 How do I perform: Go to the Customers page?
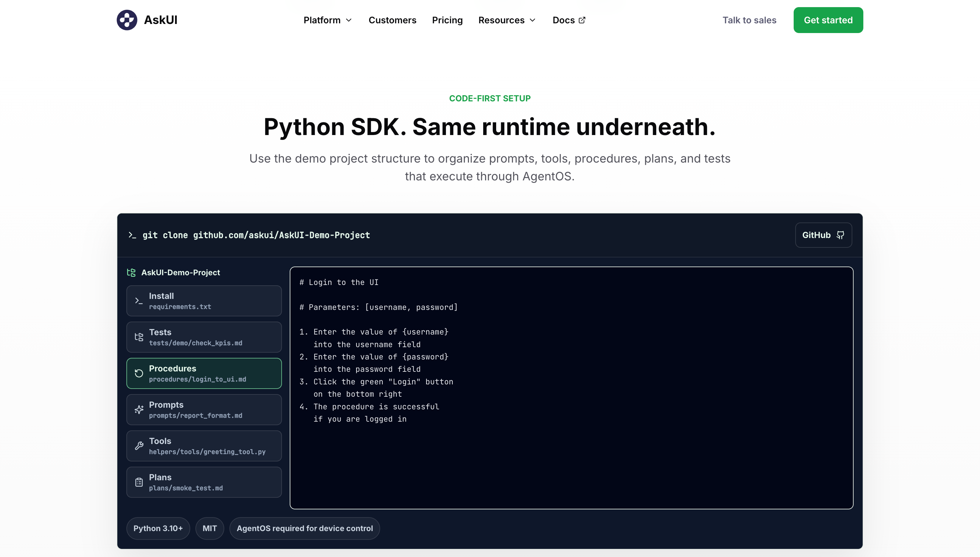392,20
